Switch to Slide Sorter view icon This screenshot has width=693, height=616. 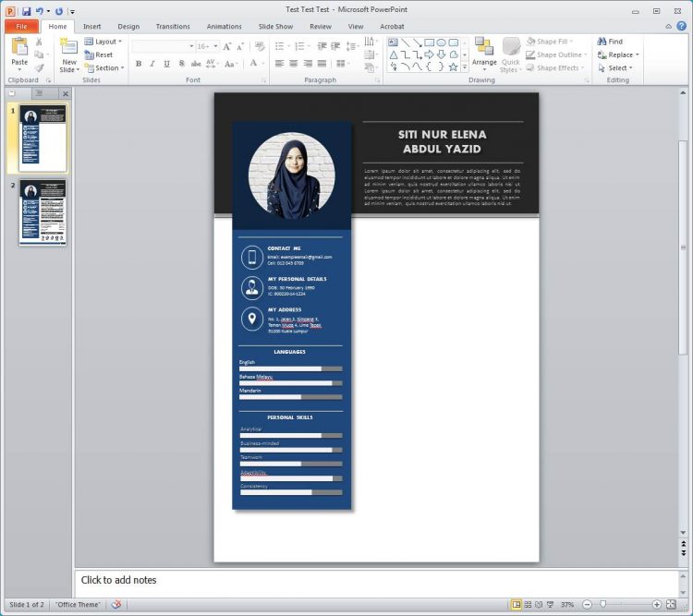point(528,604)
